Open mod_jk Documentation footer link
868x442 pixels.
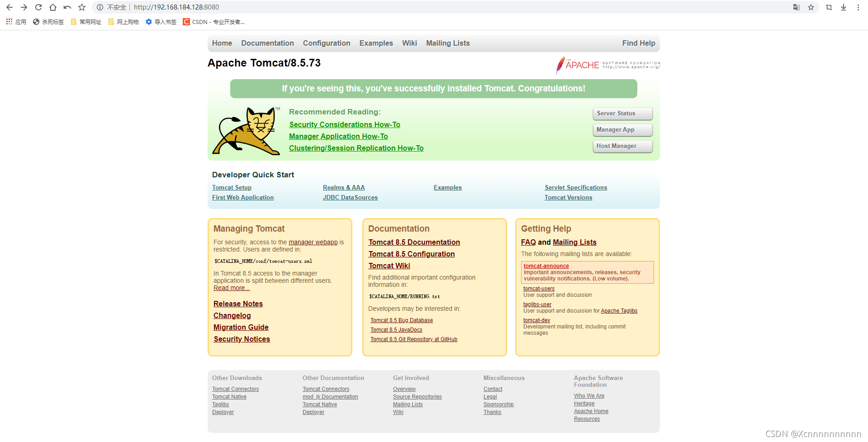(330, 397)
